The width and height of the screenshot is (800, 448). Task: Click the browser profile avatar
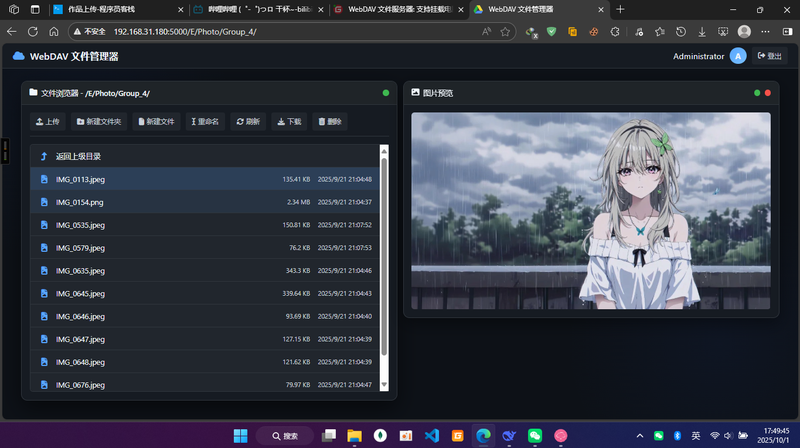744,32
